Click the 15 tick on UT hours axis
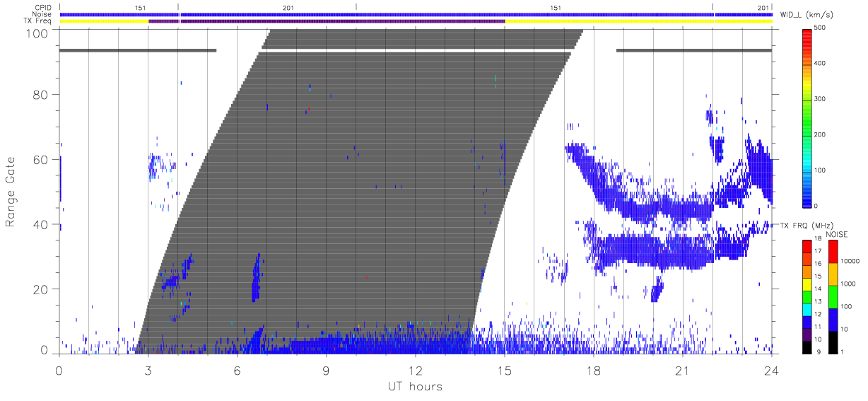This screenshot has width=868, height=401. click(x=505, y=370)
